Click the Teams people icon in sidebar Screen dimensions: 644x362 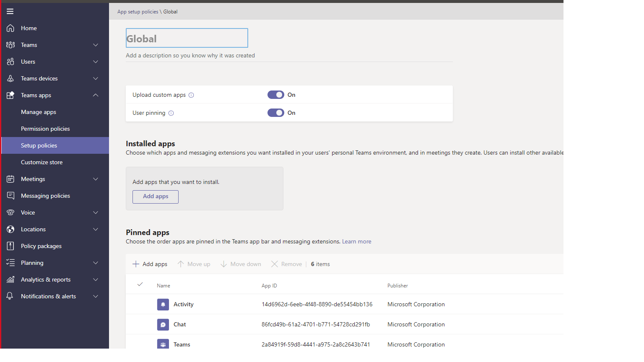pyautogui.click(x=10, y=45)
